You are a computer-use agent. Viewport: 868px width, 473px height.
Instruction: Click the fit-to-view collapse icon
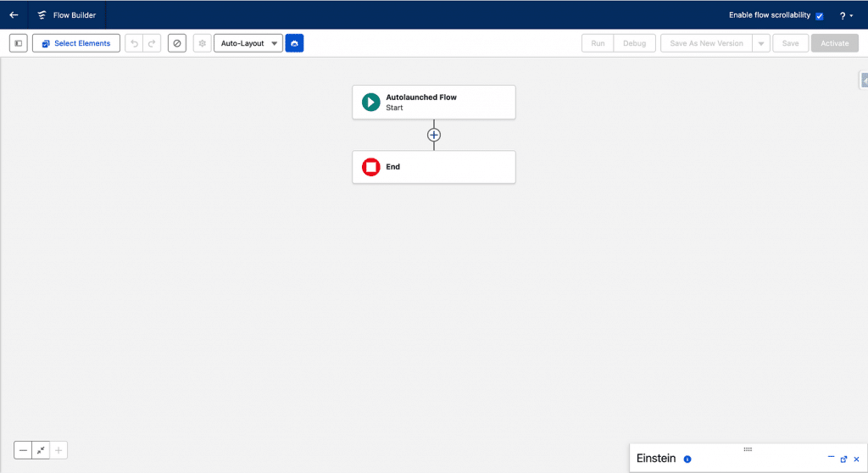(x=41, y=450)
